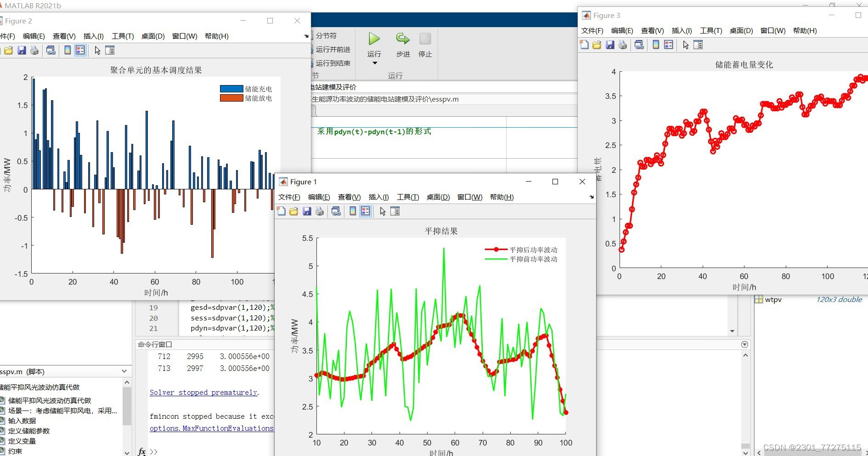Select 约束 section in script outline

pyautogui.click(x=15, y=451)
